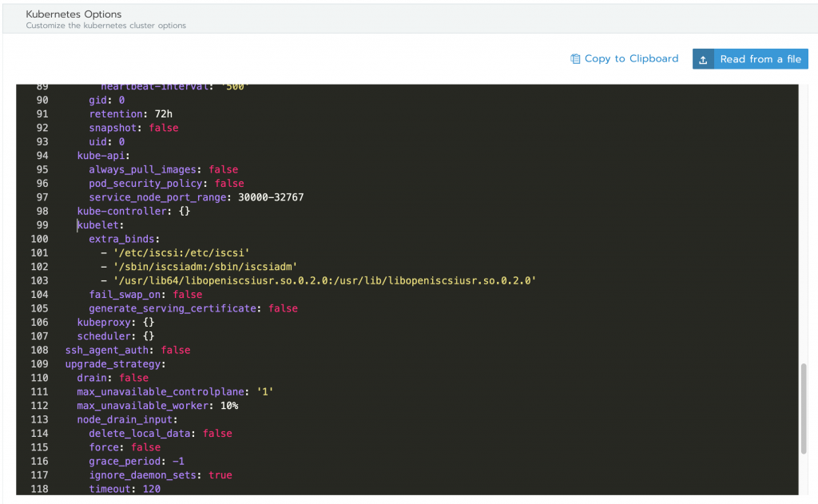Click the upload arrow icon on the Read button
818x504 pixels.
tap(703, 59)
